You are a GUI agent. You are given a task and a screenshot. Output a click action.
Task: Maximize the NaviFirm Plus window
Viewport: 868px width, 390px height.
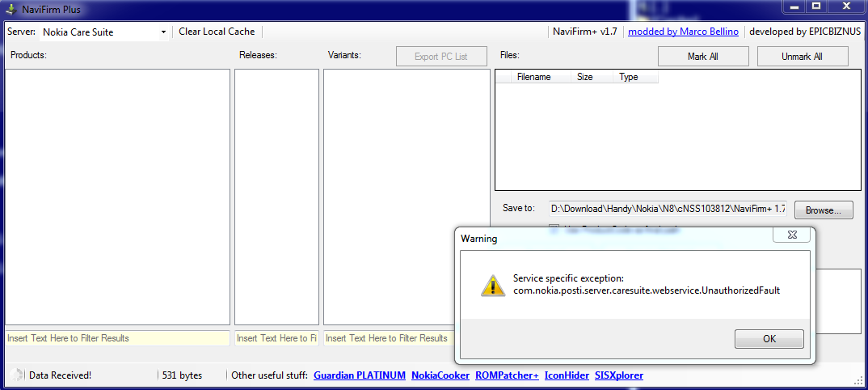pos(816,6)
